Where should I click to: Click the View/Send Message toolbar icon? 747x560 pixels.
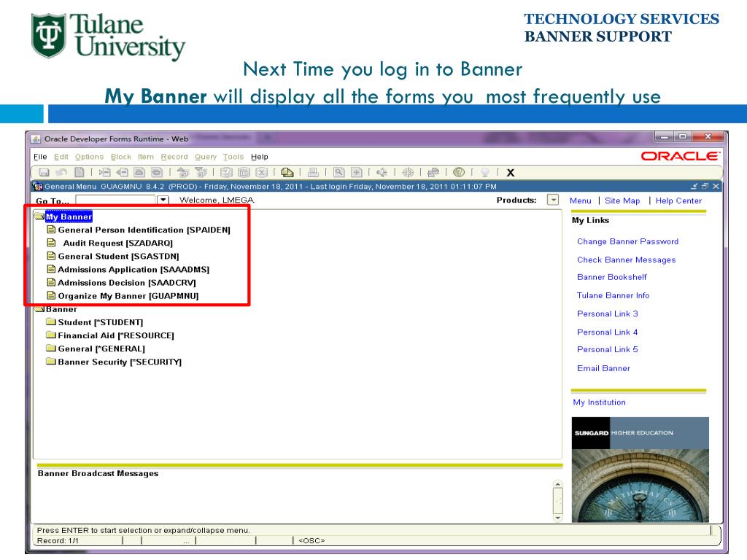pos(287,172)
